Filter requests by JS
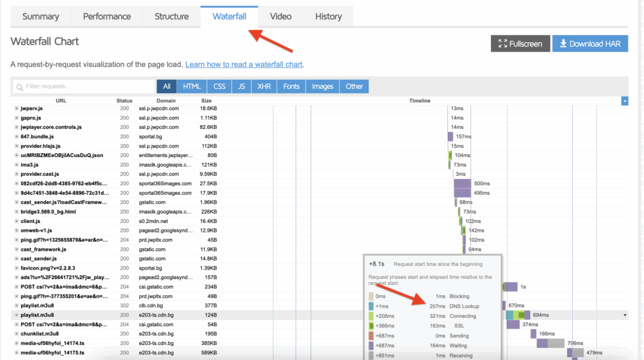 pos(241,86)
